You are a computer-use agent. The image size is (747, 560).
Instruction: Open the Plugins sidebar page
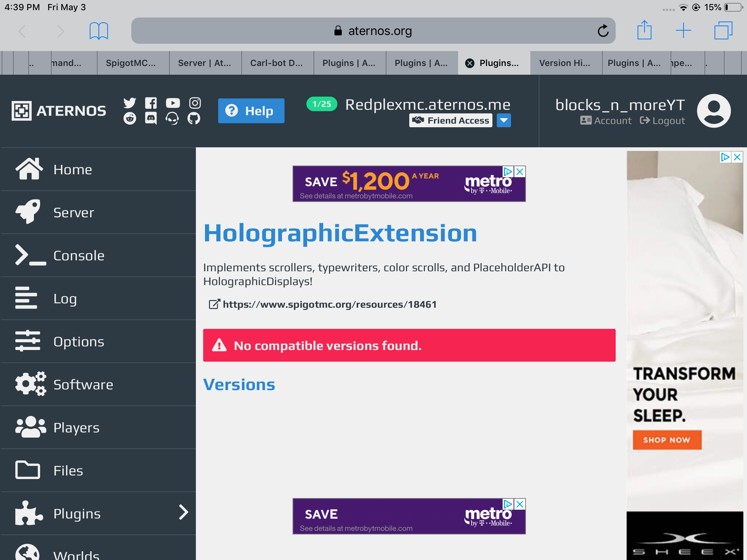98,513
